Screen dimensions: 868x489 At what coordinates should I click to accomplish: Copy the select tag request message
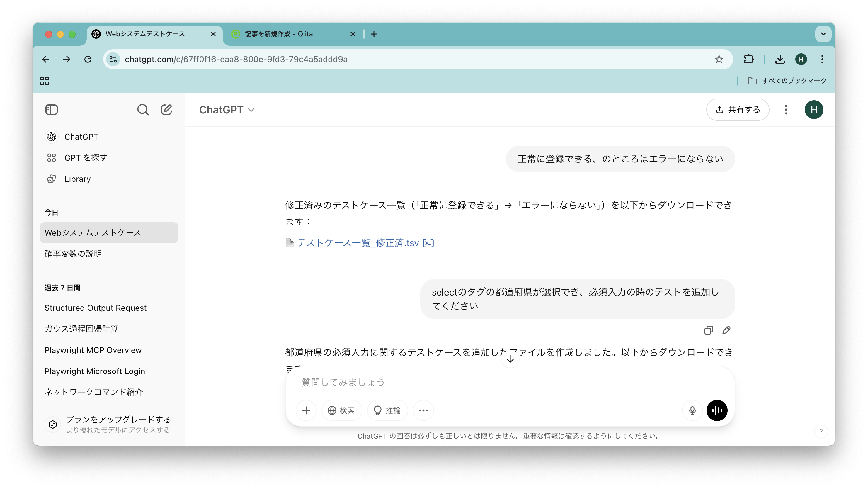coord(708,330)
